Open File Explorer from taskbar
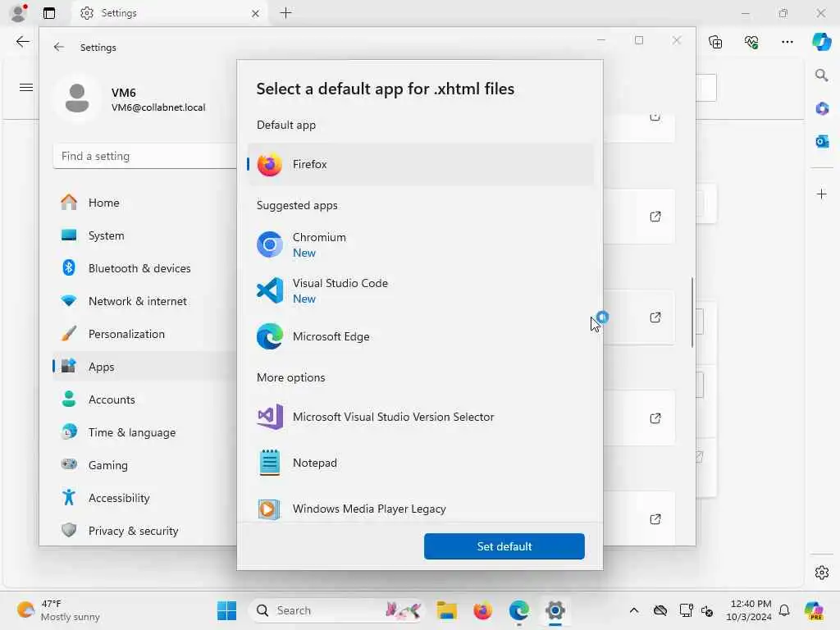This screenshot has width=840, height=630. [x=447, y=610]
